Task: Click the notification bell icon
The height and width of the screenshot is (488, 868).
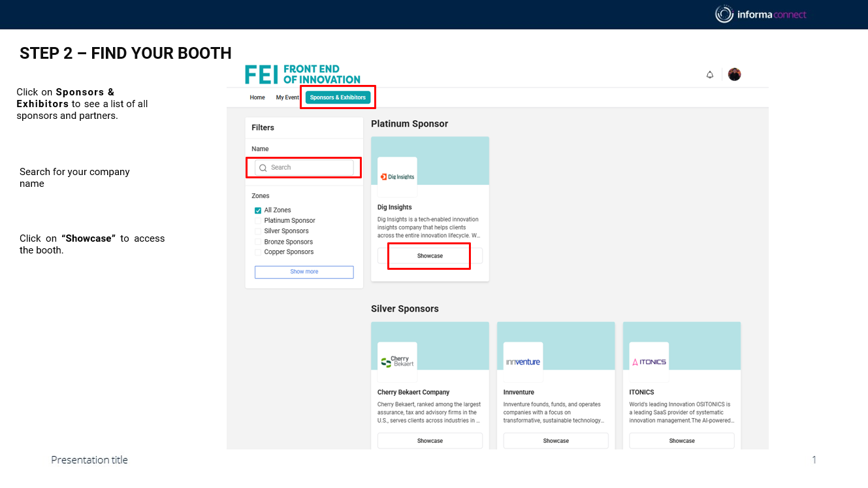Action: coord(710,75)
